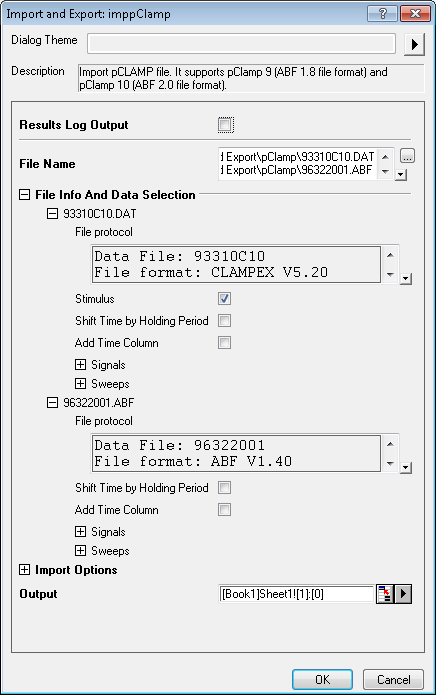The width and height of the screenshot is (436, 695).
Task: Open the Dialog Theme arrow menu
Action: click(414, 44)
